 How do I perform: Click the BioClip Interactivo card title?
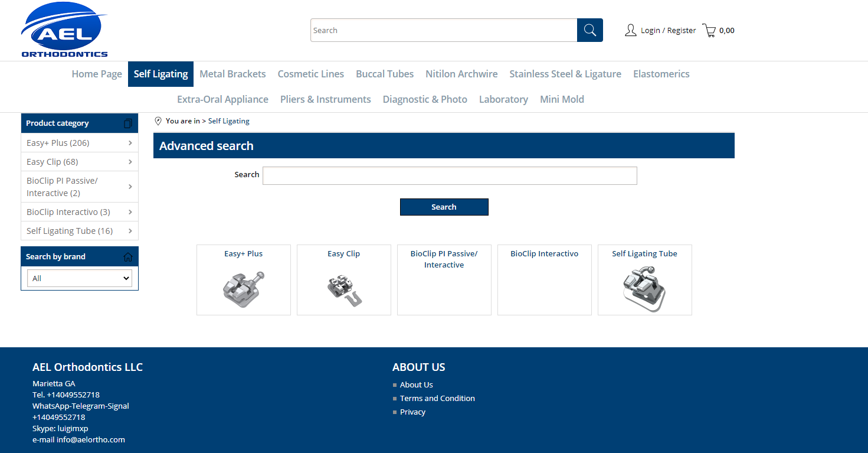point(545,254)
